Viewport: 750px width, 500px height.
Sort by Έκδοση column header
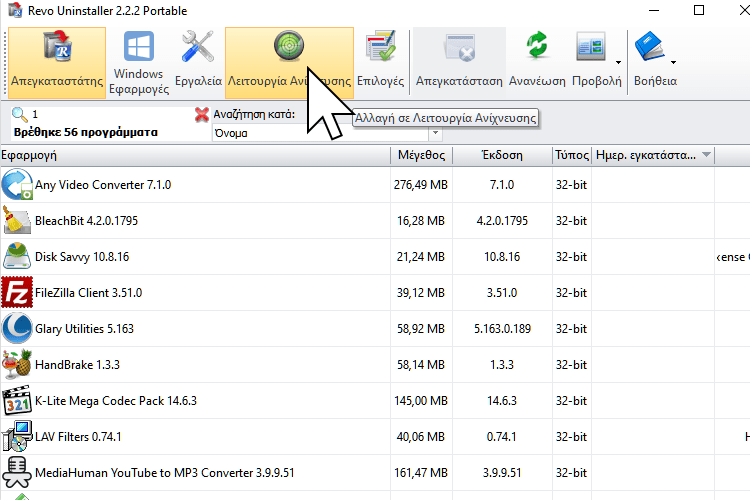coord(502,156)
